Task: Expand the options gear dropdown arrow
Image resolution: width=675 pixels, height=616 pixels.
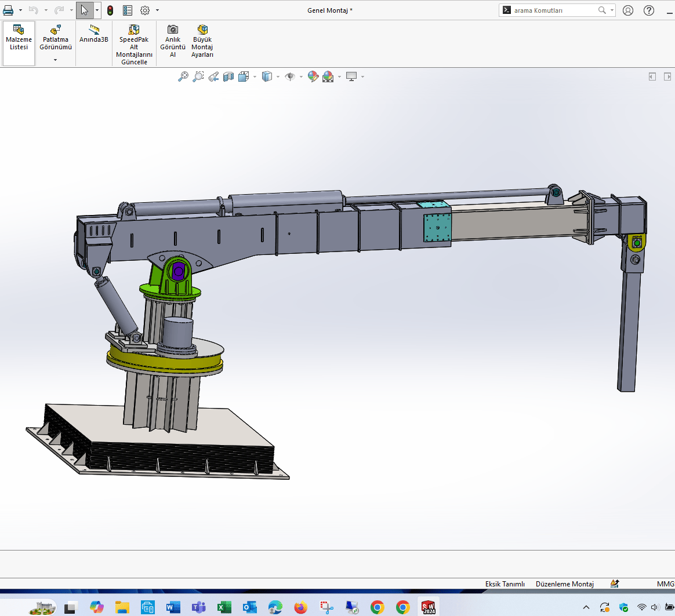Action: [157, 10]
